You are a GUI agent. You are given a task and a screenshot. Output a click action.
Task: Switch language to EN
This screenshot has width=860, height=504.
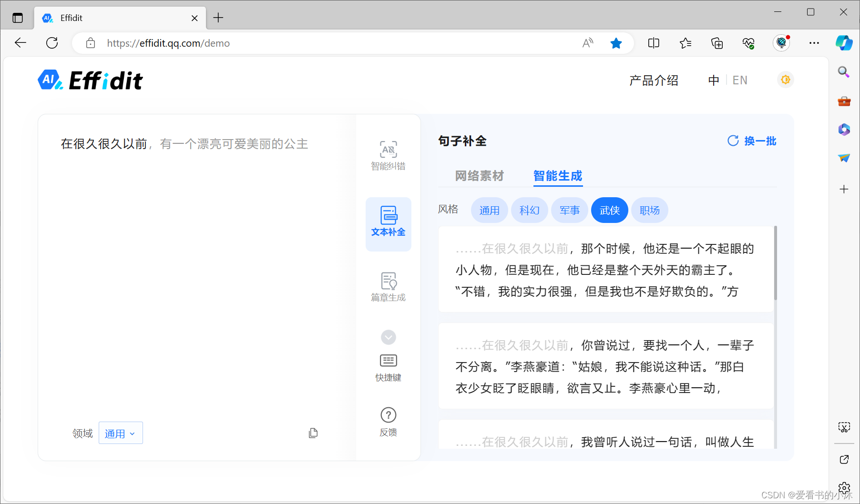pyautogui.click(x=740, y=80)
